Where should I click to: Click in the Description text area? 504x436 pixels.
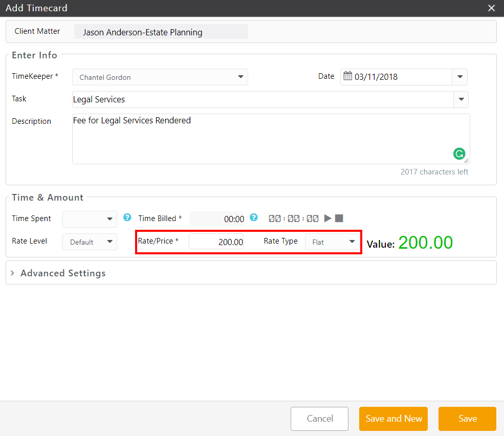coord(271,139)
